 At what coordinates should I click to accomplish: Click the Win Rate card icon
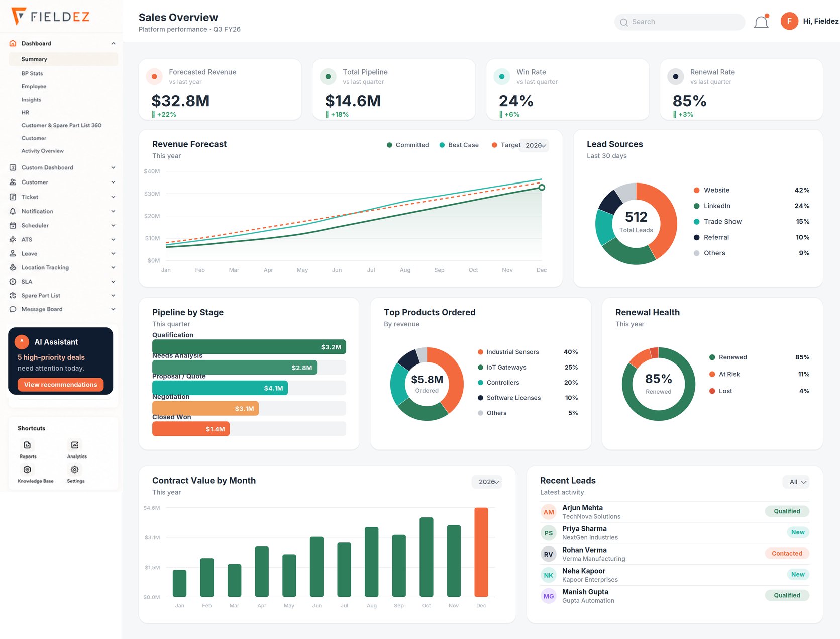(x=502, y=77)
